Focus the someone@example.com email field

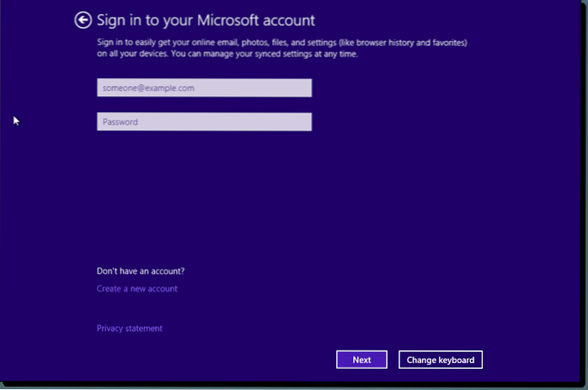[204, 88]
